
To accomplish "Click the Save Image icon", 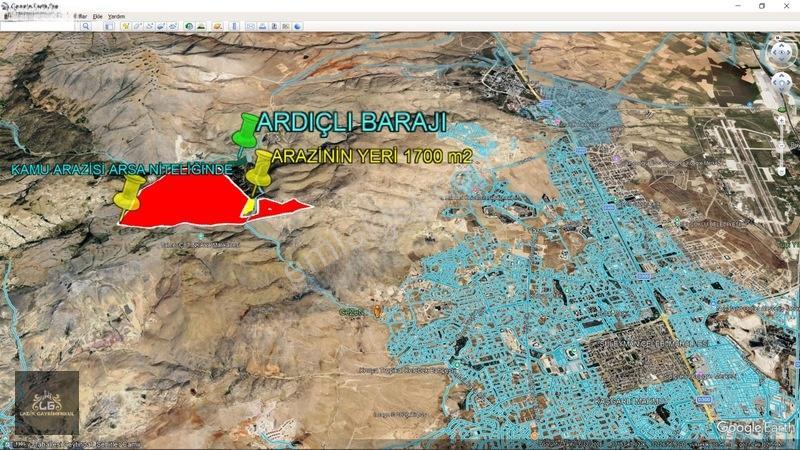I will [274, 26].
